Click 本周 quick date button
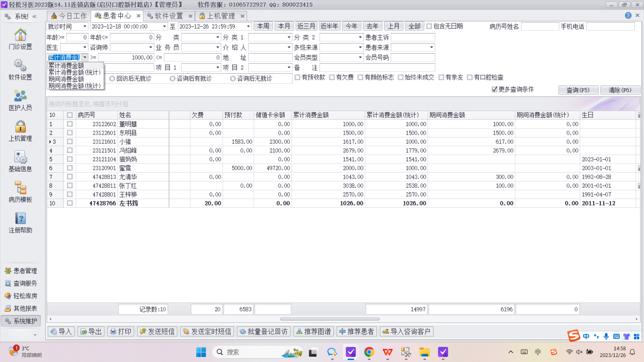 tap(263, 26)
